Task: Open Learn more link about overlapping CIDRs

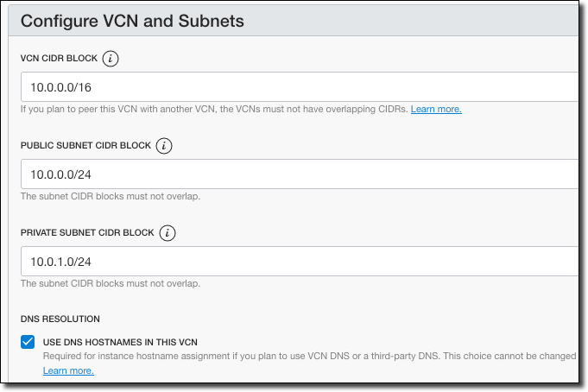Action: [x=436, y=110]
